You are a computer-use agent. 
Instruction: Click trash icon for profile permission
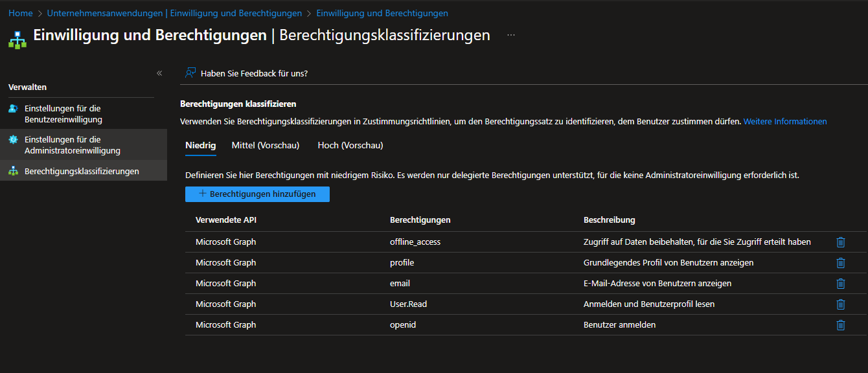(x=840, y=263)
